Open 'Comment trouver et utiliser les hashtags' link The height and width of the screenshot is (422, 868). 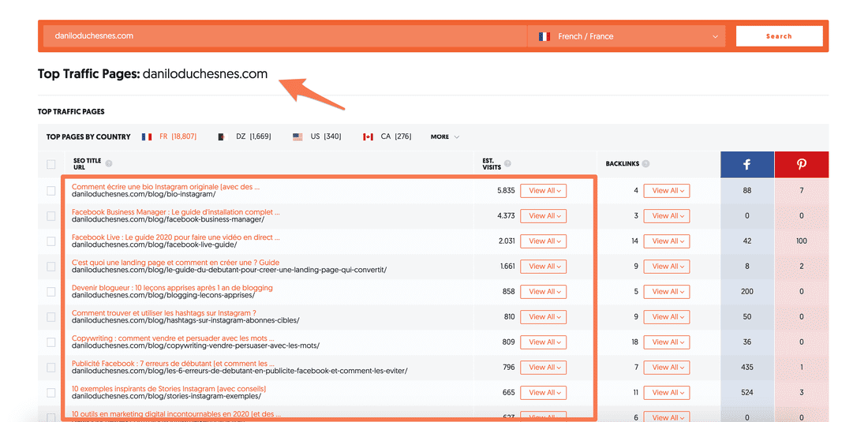pos(164,313)
